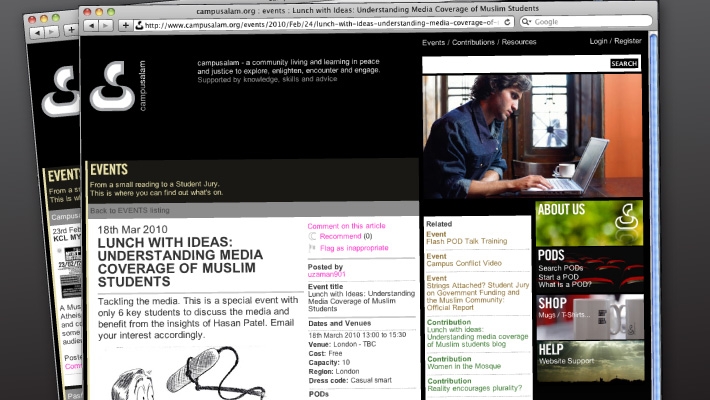Click the 18th Mar 2010 date text

[133, 229]
